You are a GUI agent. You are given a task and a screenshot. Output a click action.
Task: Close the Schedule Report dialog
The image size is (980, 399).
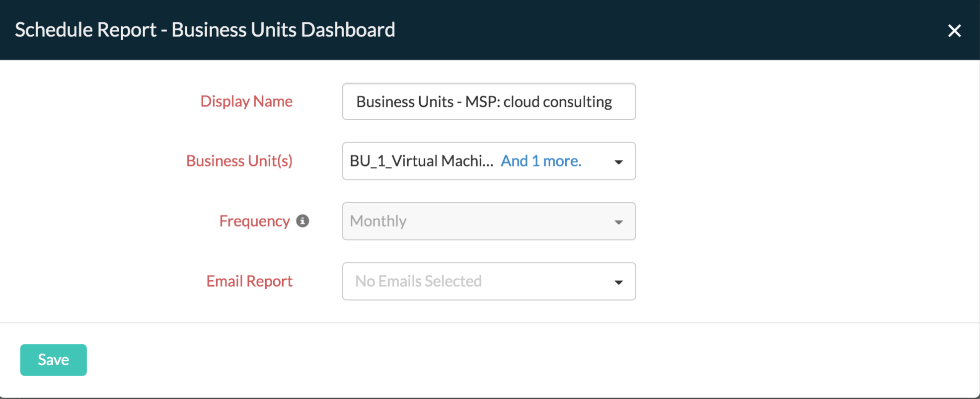pos(954,31)
